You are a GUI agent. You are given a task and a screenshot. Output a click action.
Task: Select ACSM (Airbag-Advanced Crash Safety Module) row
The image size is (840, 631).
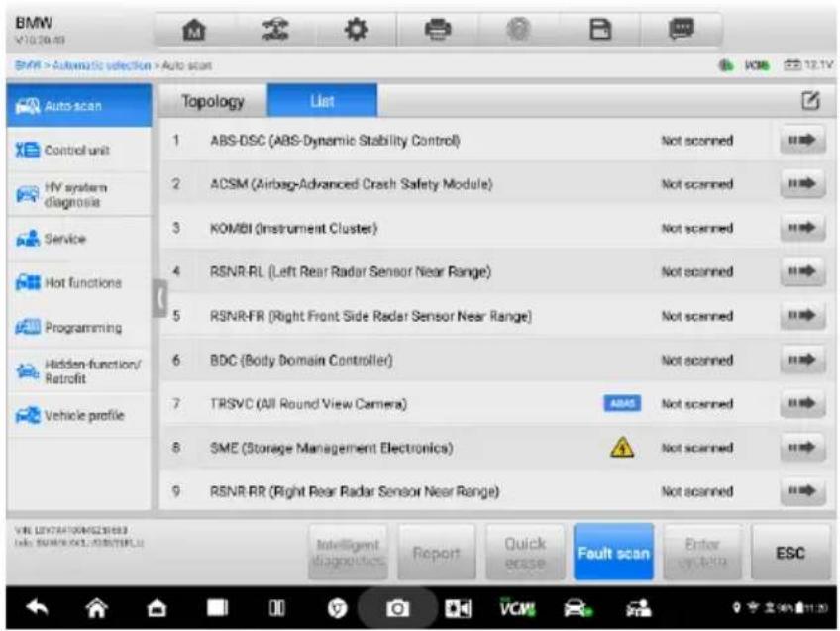(497, 183)
